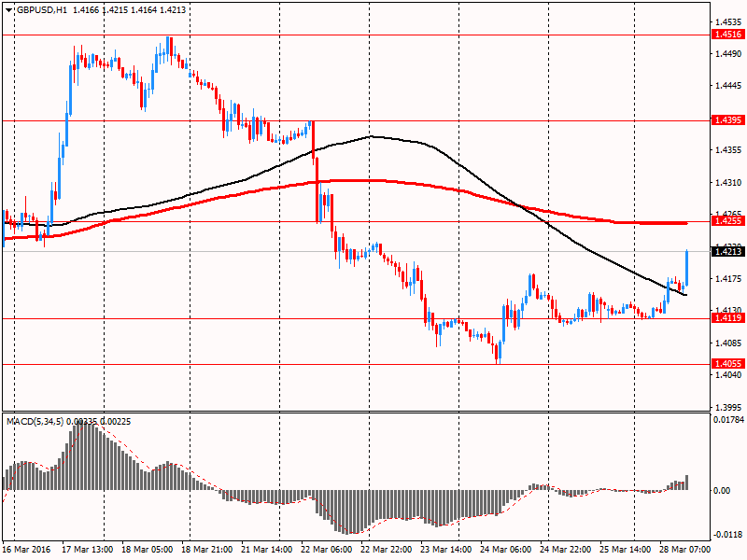This screenshot has height=560, width=747.
Task: Click the 0.01784 MACD scale value
Action: point(728,419)
